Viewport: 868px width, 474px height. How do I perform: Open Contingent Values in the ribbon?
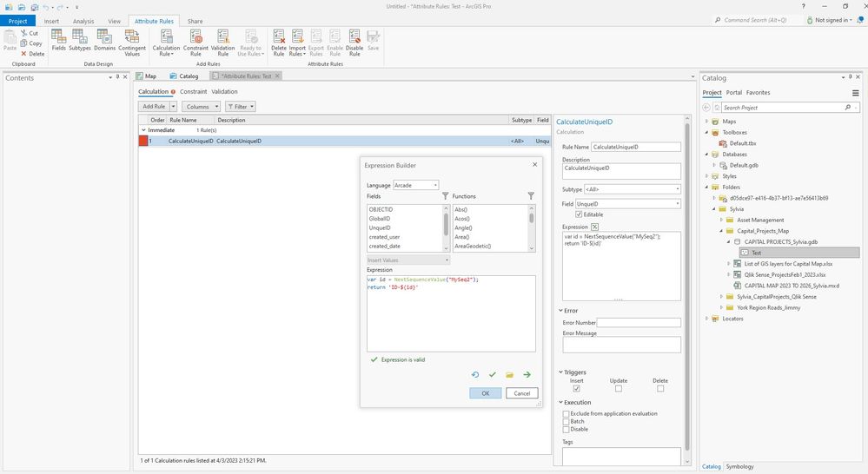click(132, 43)
